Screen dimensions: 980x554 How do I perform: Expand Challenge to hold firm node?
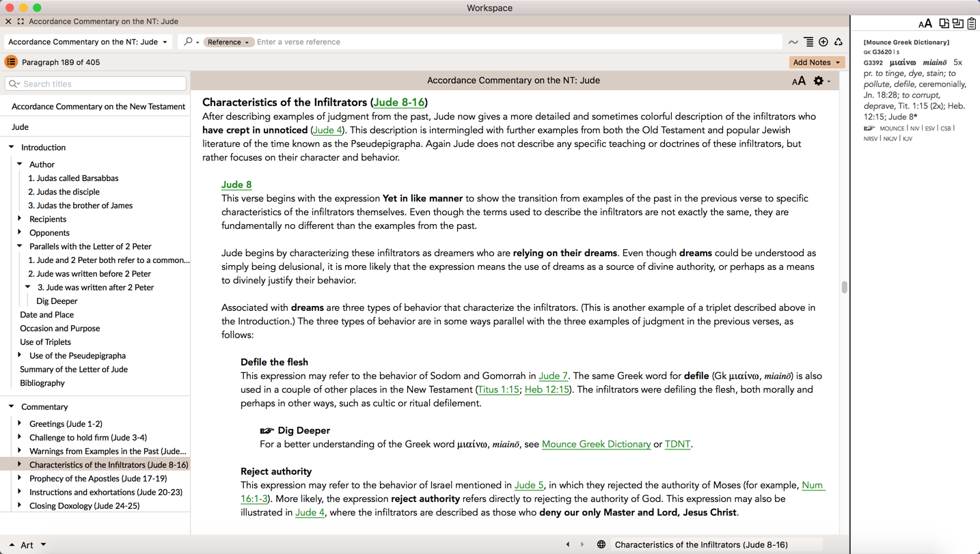tap(20, 437)
